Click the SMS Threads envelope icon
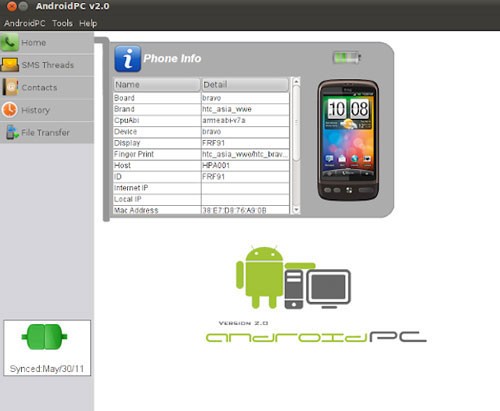This screenshot has height=411, width=500. tap(10, 65)
